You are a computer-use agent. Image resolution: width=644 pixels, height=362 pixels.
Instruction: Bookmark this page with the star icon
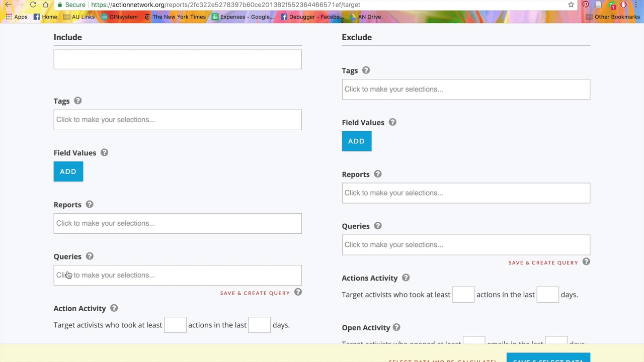click(571, 5)
